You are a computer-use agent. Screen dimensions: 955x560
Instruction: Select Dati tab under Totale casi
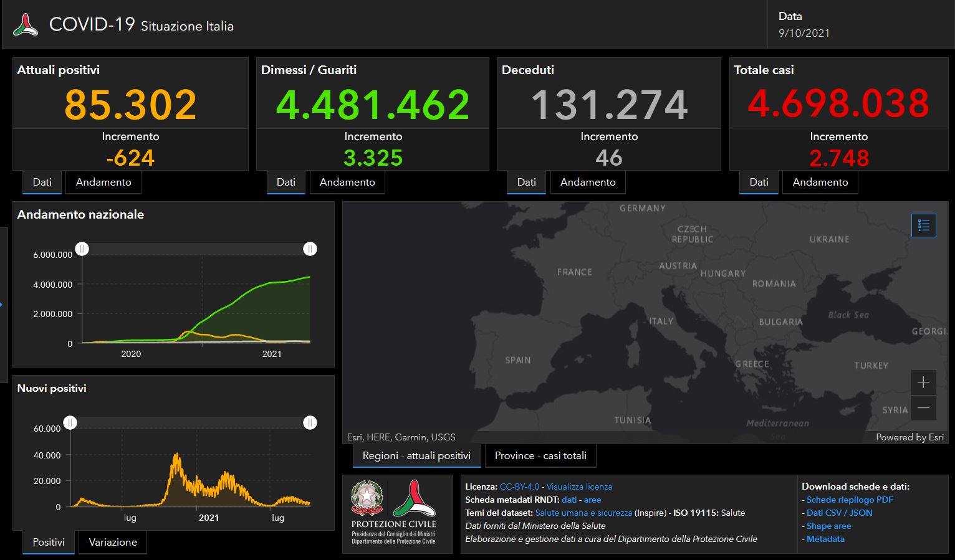pyautogui.click(x=759, y=182)
